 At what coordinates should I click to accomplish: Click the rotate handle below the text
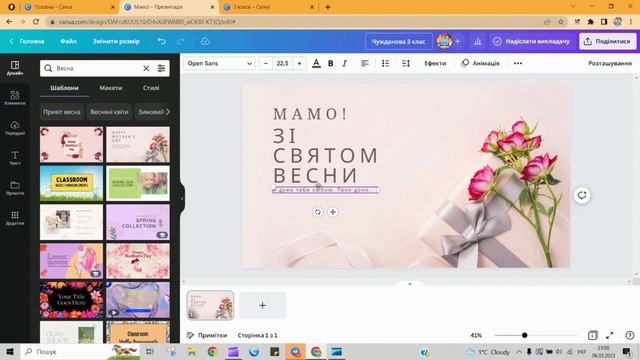pos(318,212)
